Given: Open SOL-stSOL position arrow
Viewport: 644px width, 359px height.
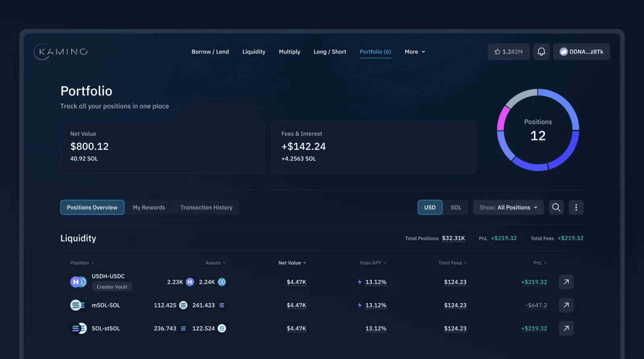Looking at the screenshot, I should [x=566, y=328].
